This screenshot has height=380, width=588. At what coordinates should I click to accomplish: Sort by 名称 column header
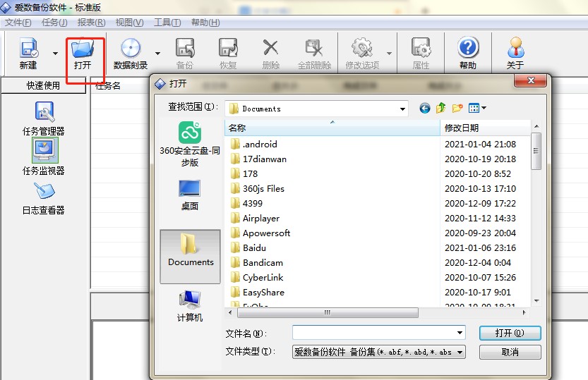coord(332,128)
